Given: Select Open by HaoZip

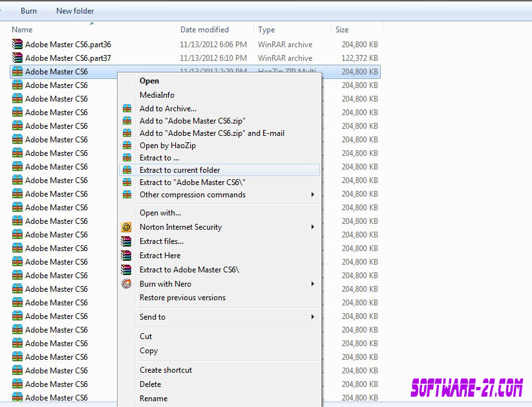Looking at the screenshot, I should (x=167, y=146).
